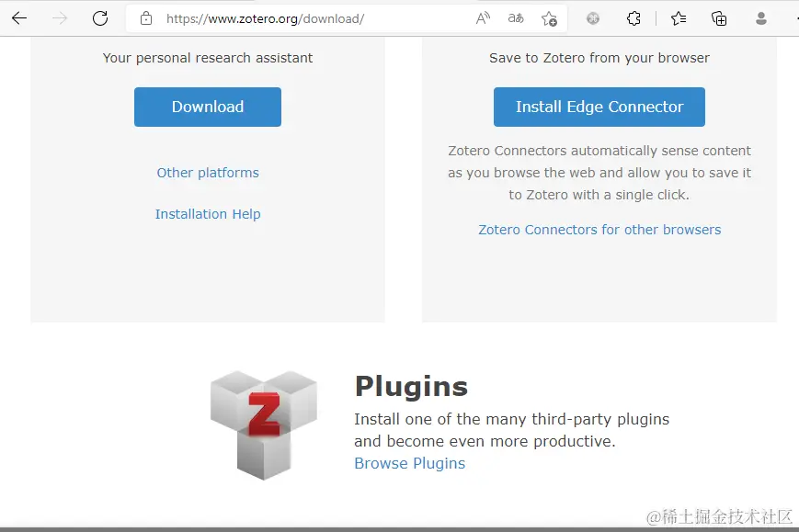Open the Read aloud icon
Viewport: 799px width, 532px height.
pos(483,19)
